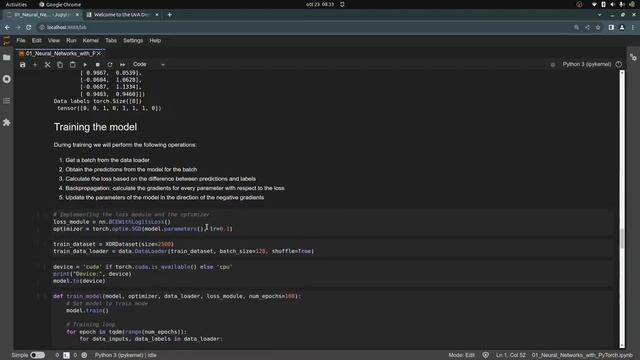Open the Help menu

pyautogui.click(x=155, y=40)
